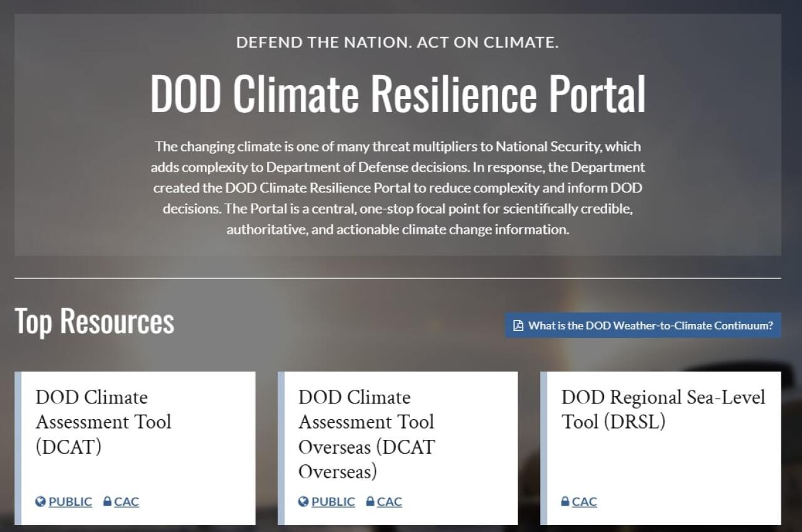The image size is (802, 532).
Task: Select the DOD Regional Sea-Level Tool card title
Action: [x=663, y=409]
